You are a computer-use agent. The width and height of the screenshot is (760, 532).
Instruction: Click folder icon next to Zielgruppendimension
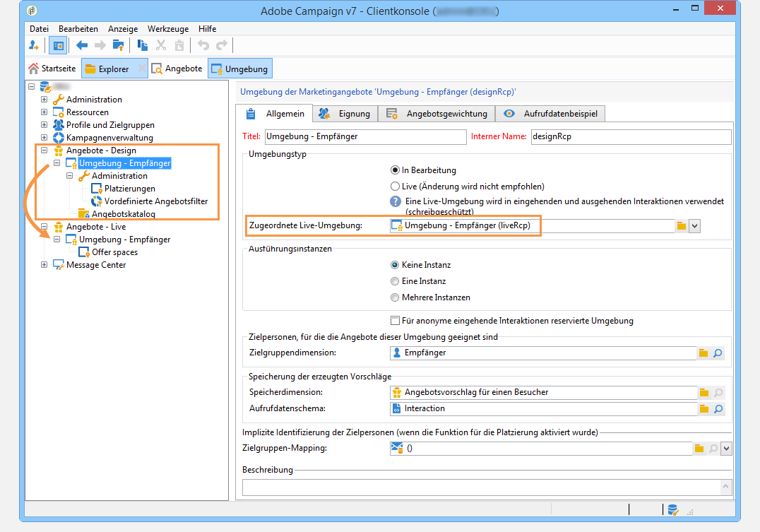(703, 353)
